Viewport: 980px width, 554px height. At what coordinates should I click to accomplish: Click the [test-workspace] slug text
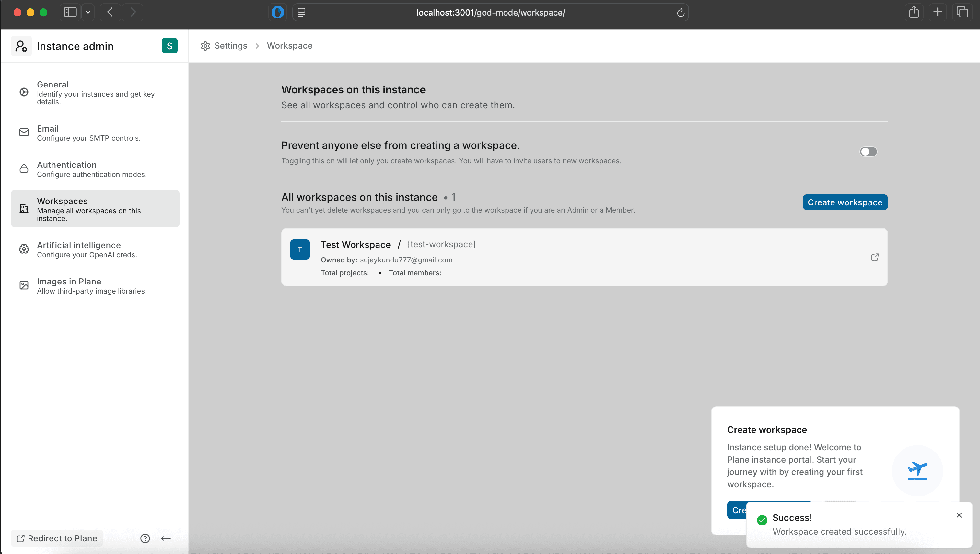(441, 244)
